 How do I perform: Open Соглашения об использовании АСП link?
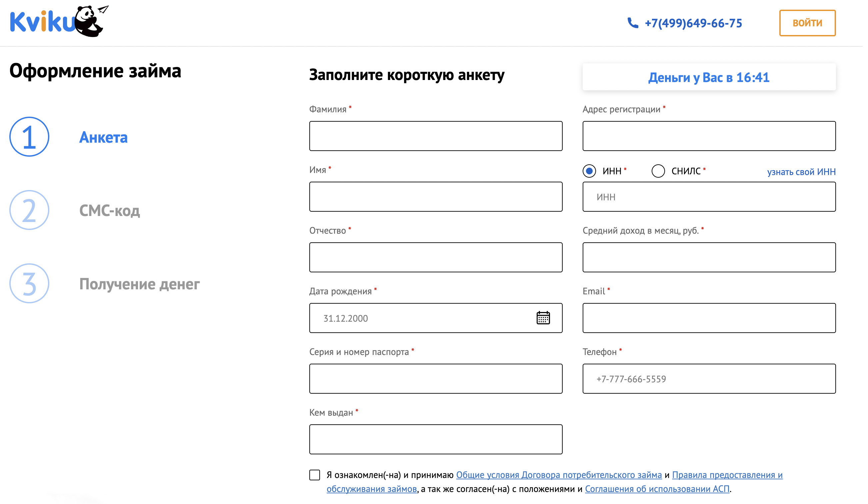tap(657, 489)
